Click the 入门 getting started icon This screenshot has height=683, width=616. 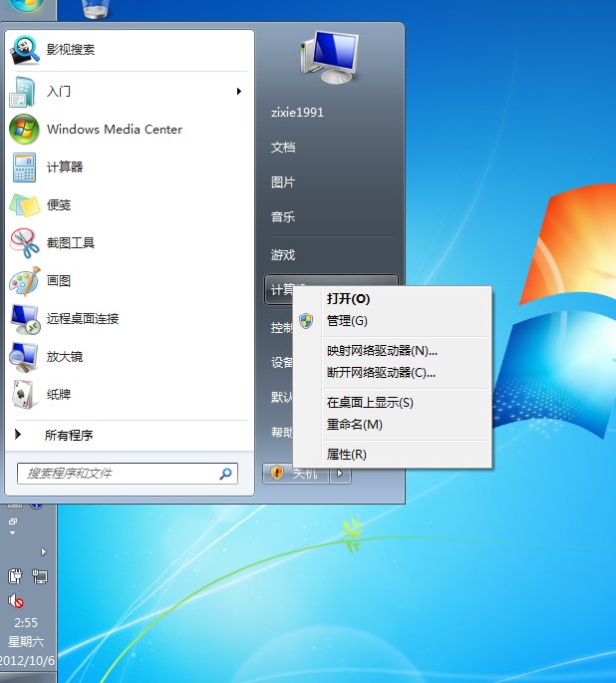click(x=23, y=92)
